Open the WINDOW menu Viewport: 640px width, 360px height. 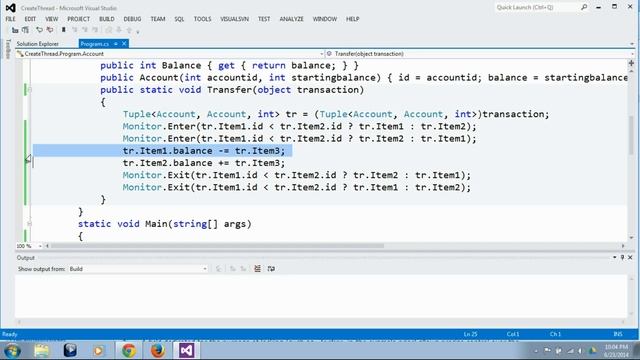click(x=325, y=19)
